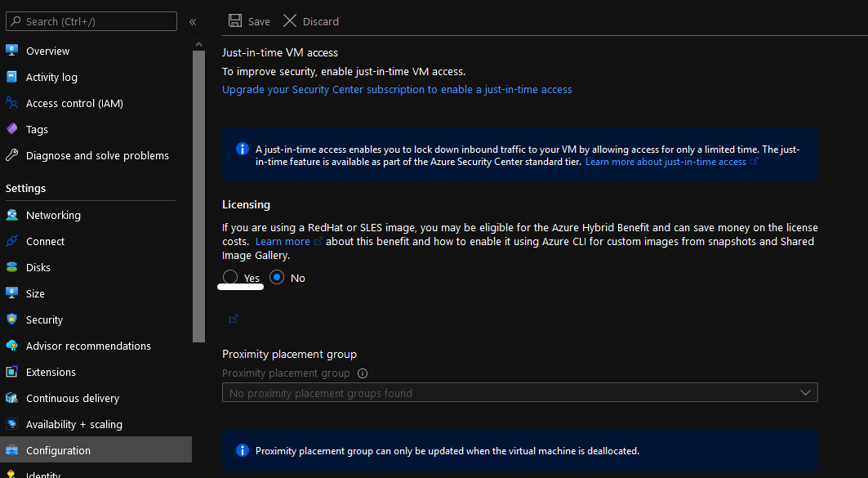The height and width of the screenshot is (478, 868).
Task: Click the Learn more link in Licensing
Action: pyautogui.click(x=283, y=242)
